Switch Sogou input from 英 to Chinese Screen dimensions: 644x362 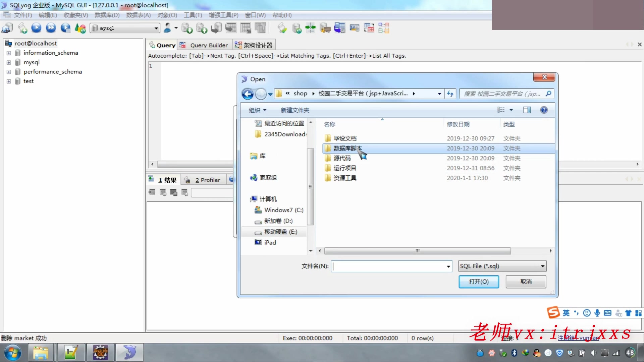tap(566, 313)
